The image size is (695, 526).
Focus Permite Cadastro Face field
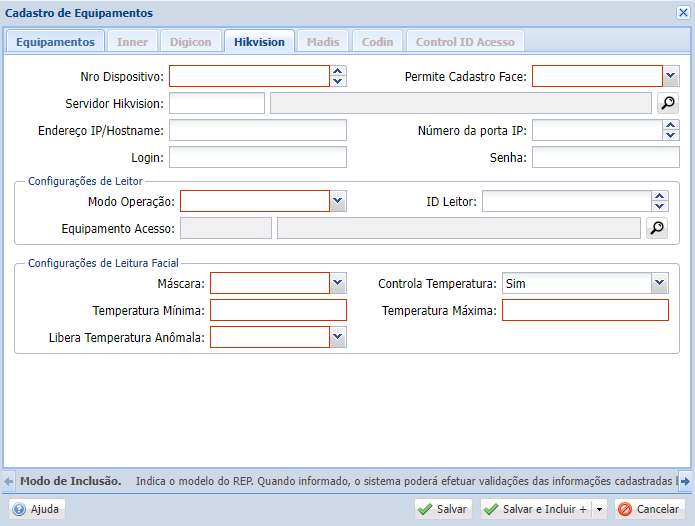click(597, 76)
